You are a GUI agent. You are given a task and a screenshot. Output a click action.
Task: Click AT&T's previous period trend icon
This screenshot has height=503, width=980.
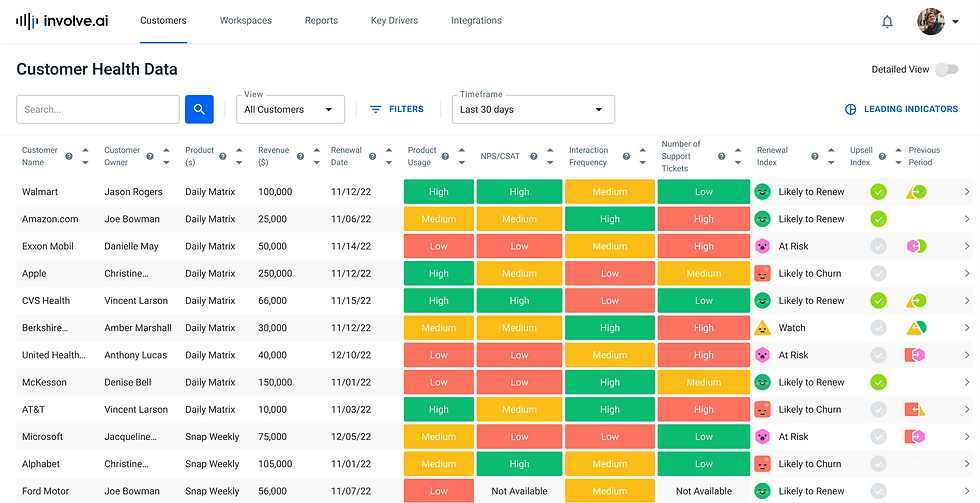(x=915, y=410)
